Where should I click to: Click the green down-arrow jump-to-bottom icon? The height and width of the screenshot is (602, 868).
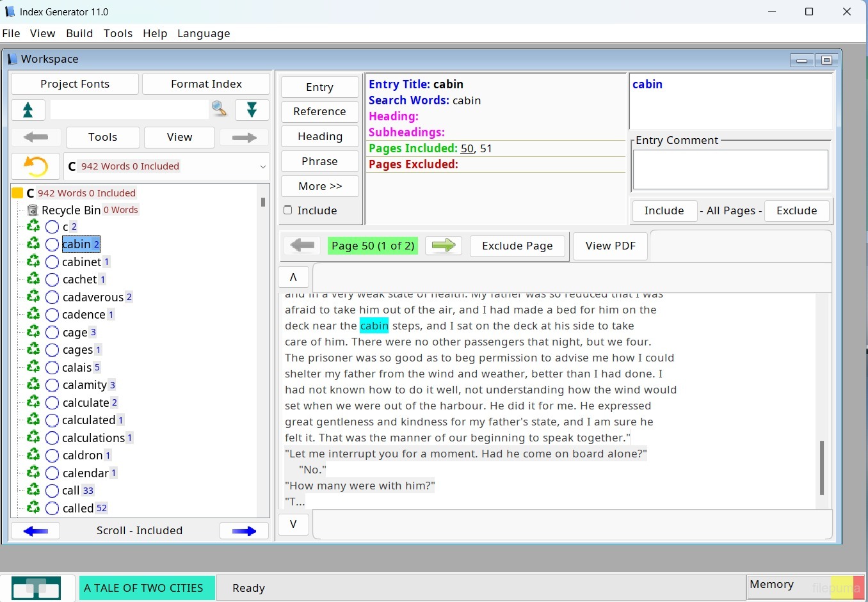[252, 110]
